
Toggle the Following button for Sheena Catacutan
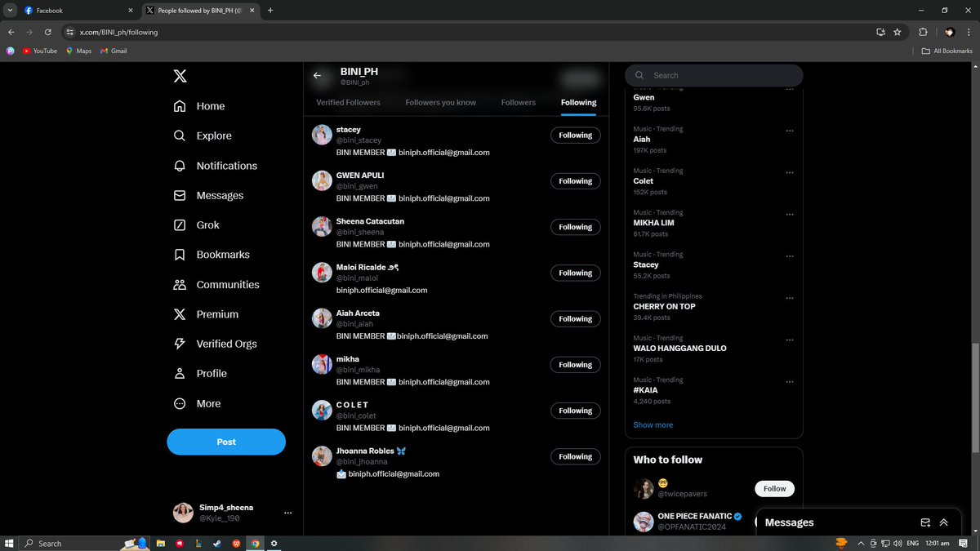(x=576, y=227)
